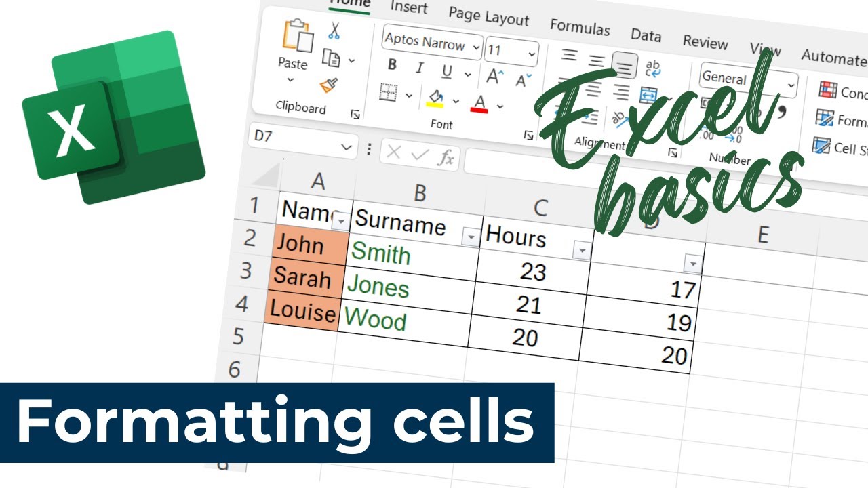
Task: Open the Format as Table icon
Action: (825, 118)
